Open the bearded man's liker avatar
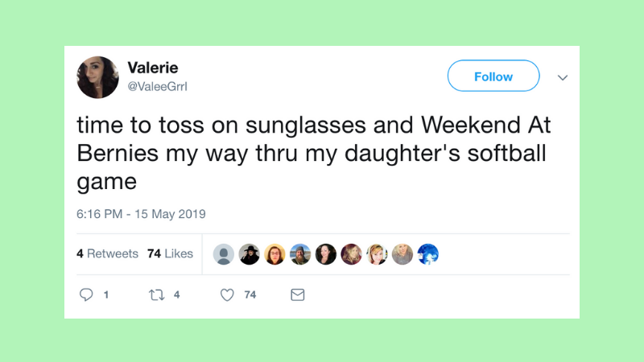Image resolution: width=644 pixels, height=362 pixels. 300,254
